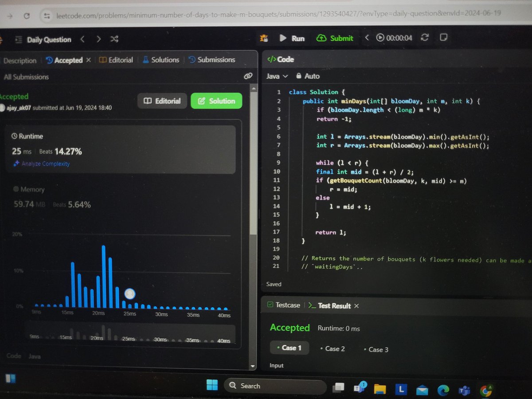532x399 pixels.
Task: Collapse the timer with left chevron
Action: click(367, 38)
